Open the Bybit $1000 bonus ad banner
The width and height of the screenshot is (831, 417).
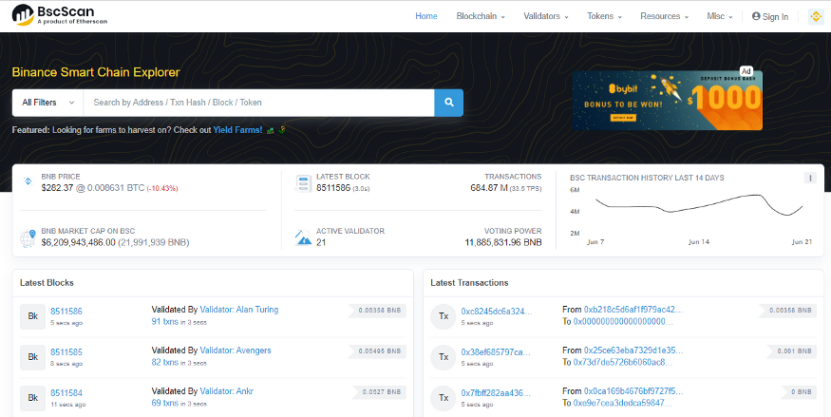[667, 100]
